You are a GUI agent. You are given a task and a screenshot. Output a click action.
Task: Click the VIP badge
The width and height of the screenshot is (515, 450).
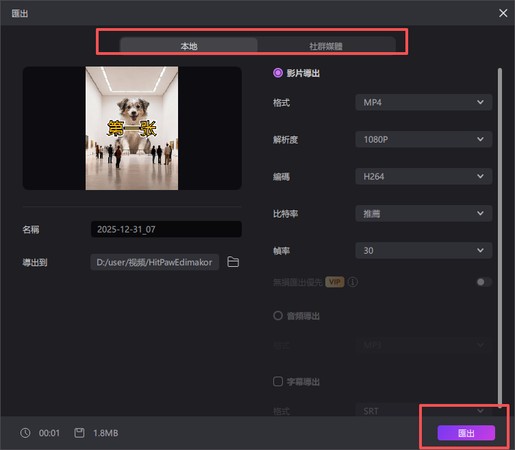tap(334, 282)
